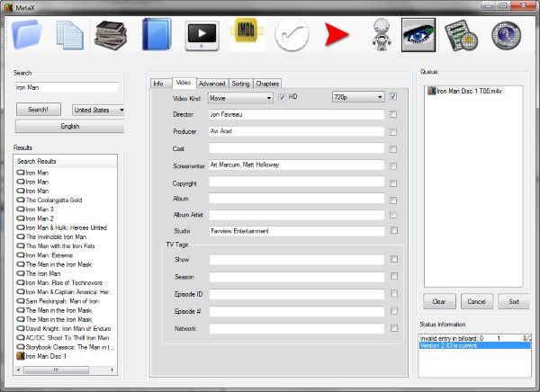Click the Cancel queue button
The image size is (540, 392).
477,301
